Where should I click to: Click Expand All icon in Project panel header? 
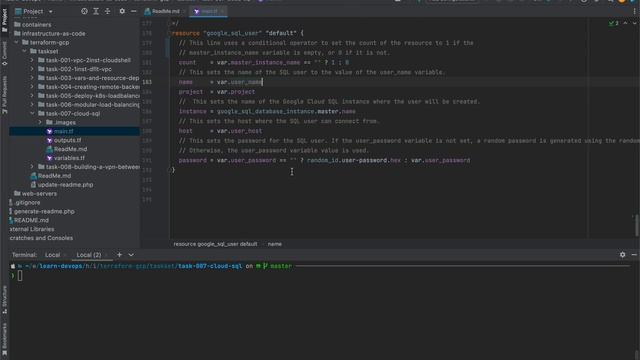96,11
